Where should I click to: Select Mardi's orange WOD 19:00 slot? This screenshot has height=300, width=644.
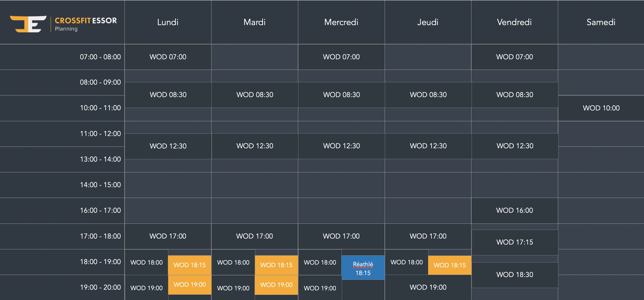(x=276, y=285)
